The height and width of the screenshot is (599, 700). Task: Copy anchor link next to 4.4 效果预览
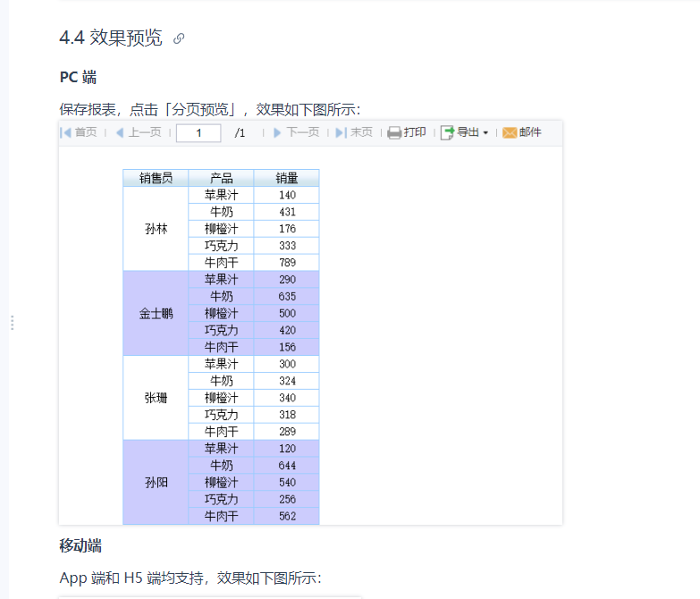point(179,38)
